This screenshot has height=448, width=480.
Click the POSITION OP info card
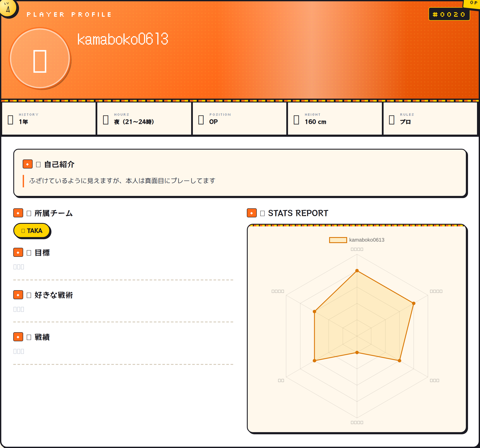(239, 118)
